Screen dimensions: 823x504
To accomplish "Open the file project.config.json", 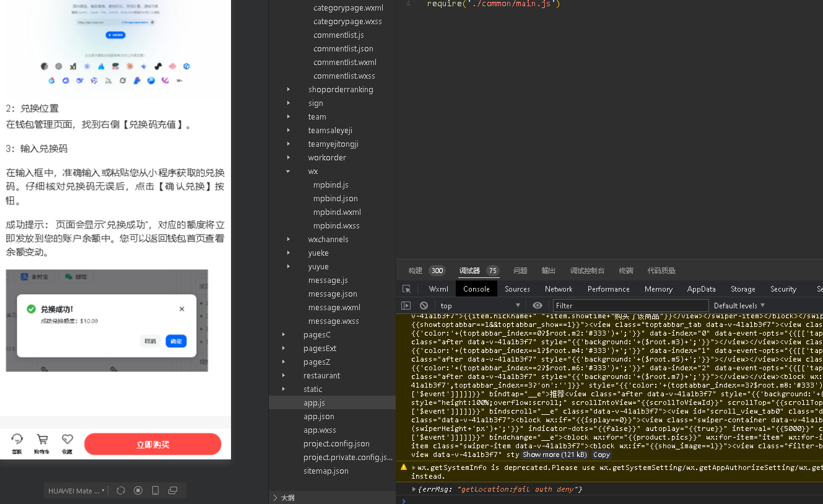I will pyautogui.click(x=336, y=443).
